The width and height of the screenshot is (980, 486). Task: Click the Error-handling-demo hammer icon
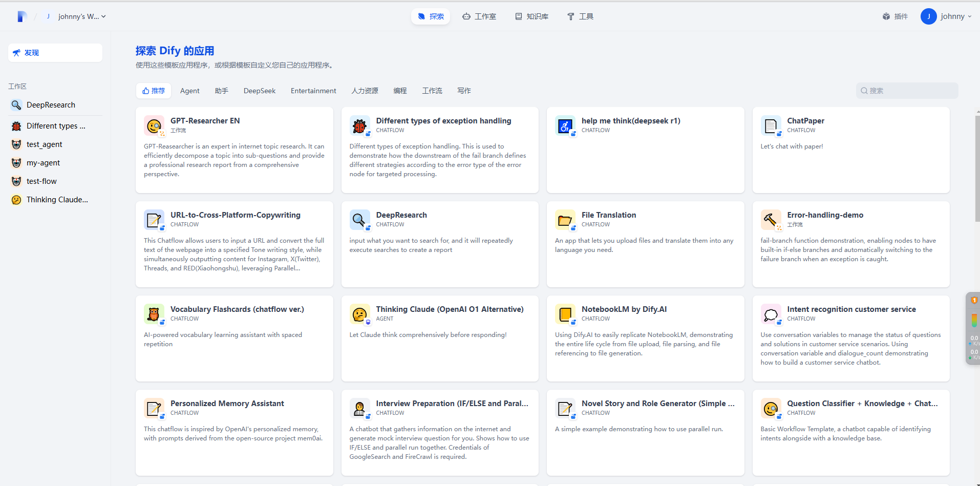click(771, 220)
